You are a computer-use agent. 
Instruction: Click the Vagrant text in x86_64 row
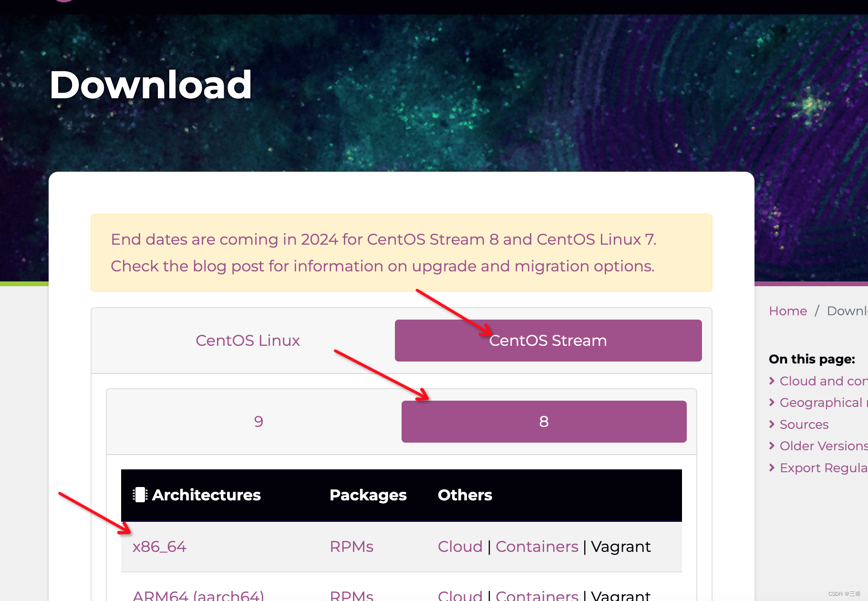click(620, 547)
